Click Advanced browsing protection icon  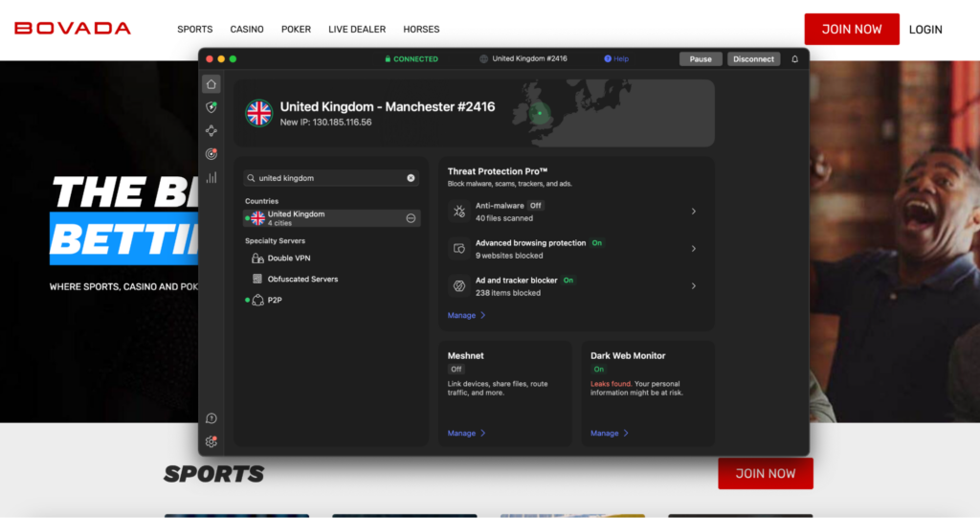459,248
